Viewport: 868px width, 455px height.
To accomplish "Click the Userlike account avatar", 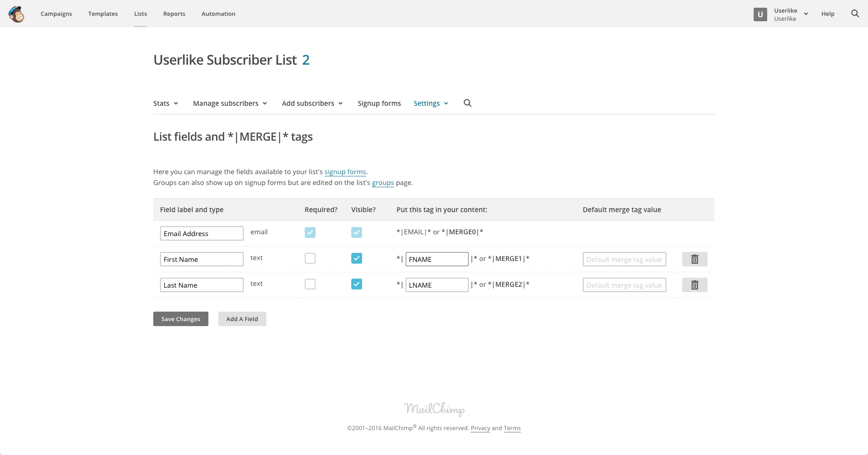I will (x=760, y=14).
